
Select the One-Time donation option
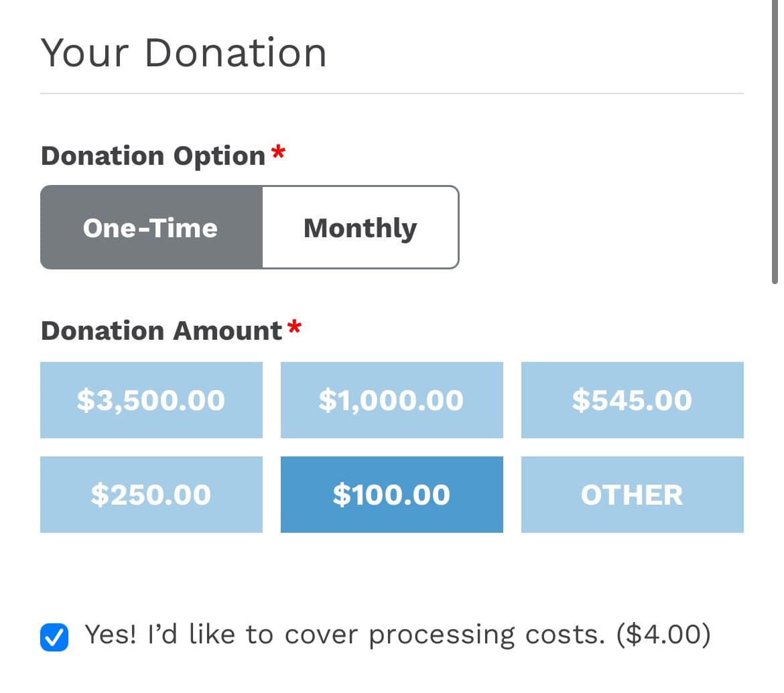151,228
